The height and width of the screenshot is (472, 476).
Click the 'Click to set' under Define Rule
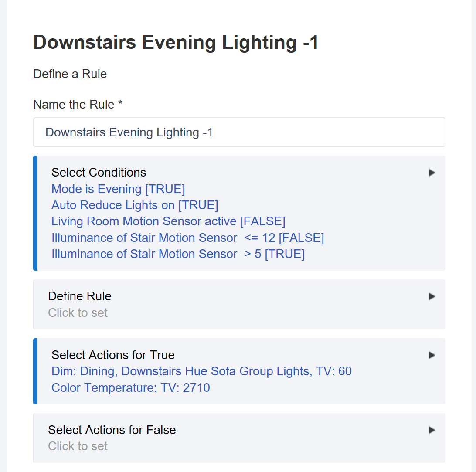click(78, 312)
